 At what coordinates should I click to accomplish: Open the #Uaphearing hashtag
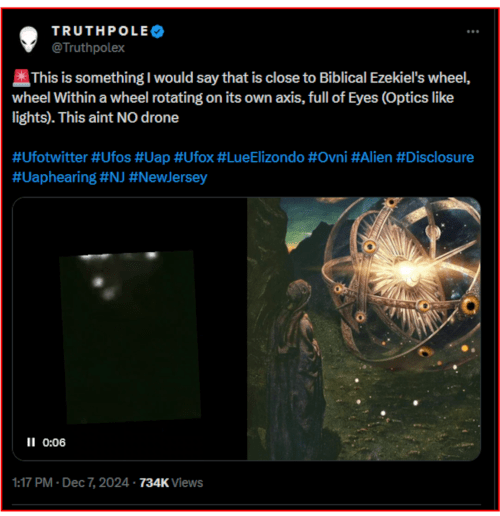54,177
